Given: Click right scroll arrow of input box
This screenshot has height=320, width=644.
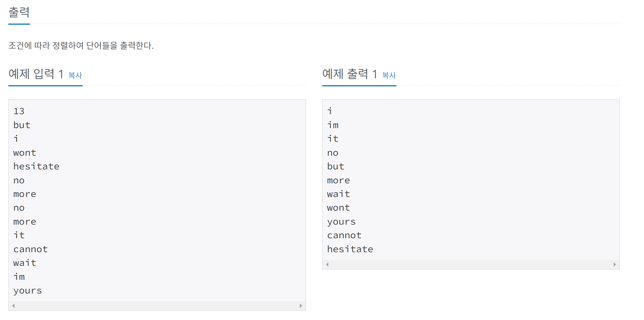Looking at the screenshot, I should 301,306.
